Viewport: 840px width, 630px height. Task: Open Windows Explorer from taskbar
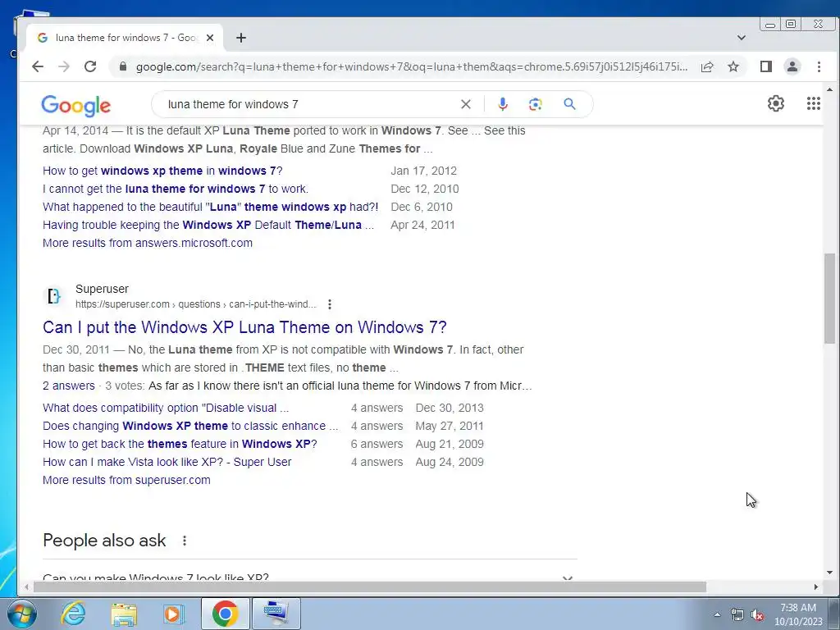coord(124,614)
